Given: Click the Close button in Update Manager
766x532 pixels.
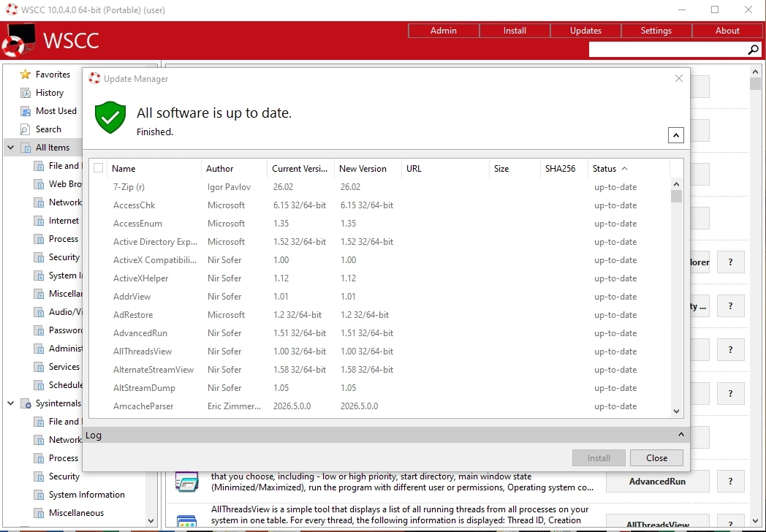Looking at the screenshot, I should [656, 458].
